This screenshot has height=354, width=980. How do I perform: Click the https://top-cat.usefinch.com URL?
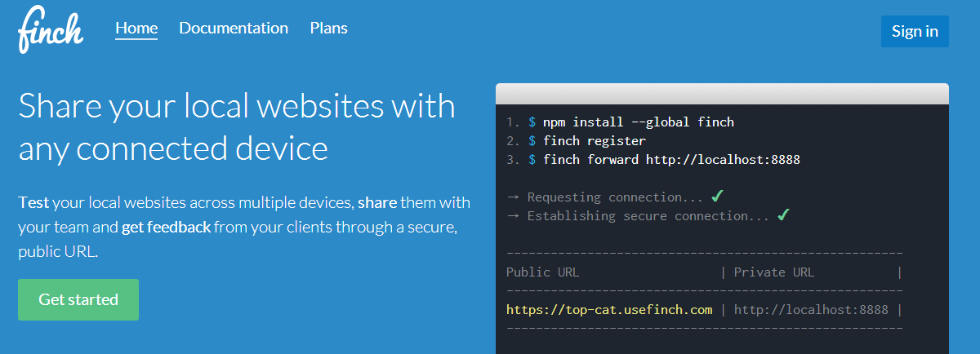(x=609, y=309)
